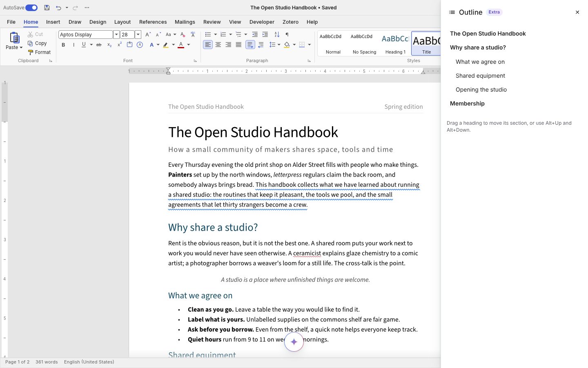
Task: Close the Outline panel
Action: (577, 12)
